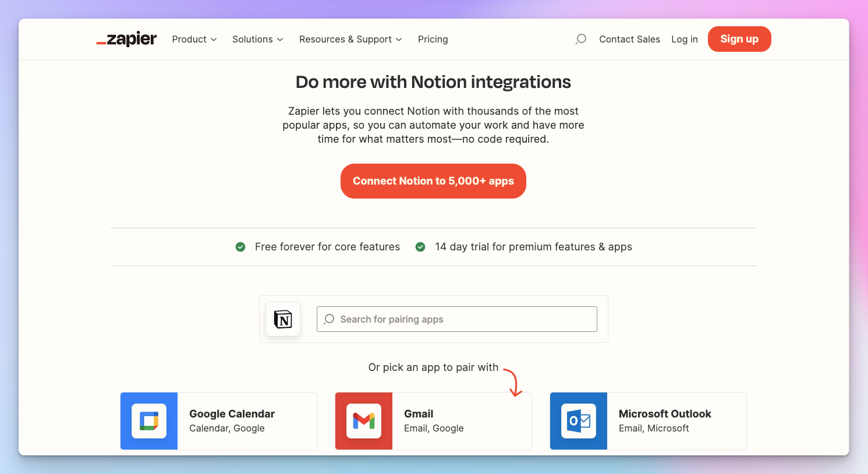Select the Google Calendar icon
868x474 pixels.
pos(149,420)
